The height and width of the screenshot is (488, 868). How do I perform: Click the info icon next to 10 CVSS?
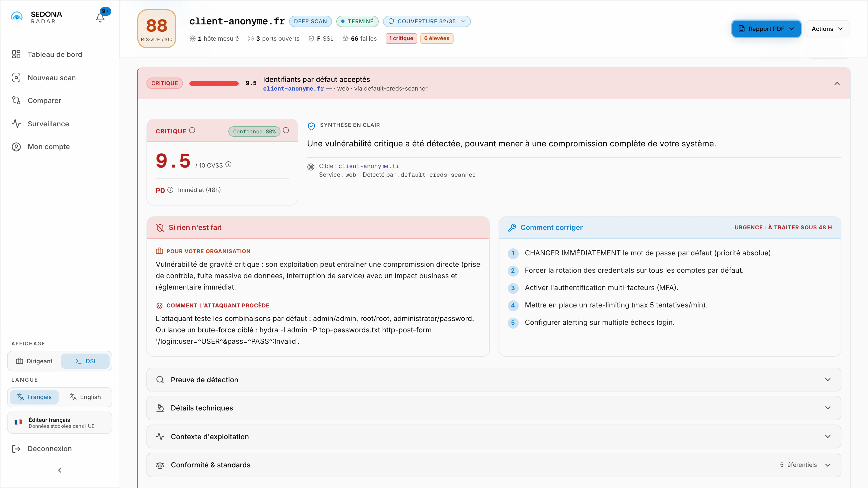[x=228, y=164]
